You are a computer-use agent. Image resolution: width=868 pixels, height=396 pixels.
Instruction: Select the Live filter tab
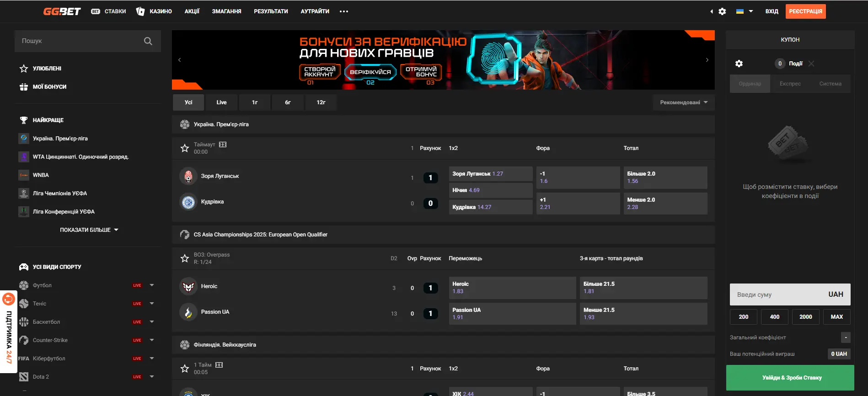pos(222,102)
